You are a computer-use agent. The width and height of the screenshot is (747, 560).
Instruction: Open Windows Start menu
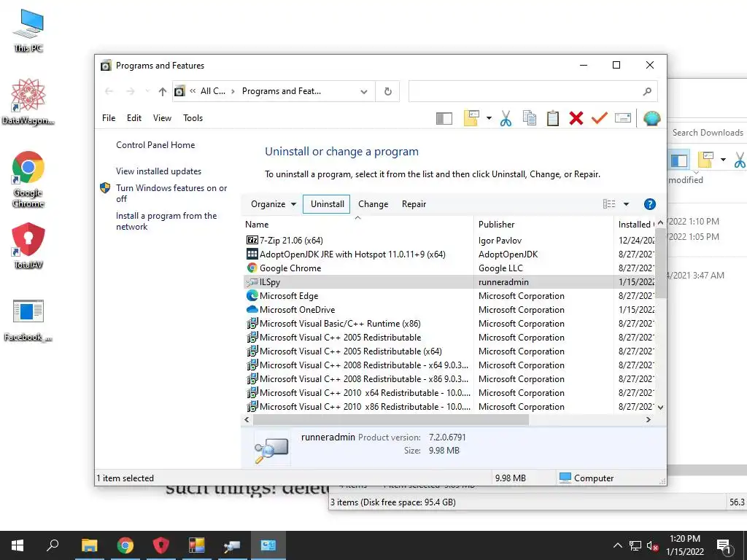point(18,545)
